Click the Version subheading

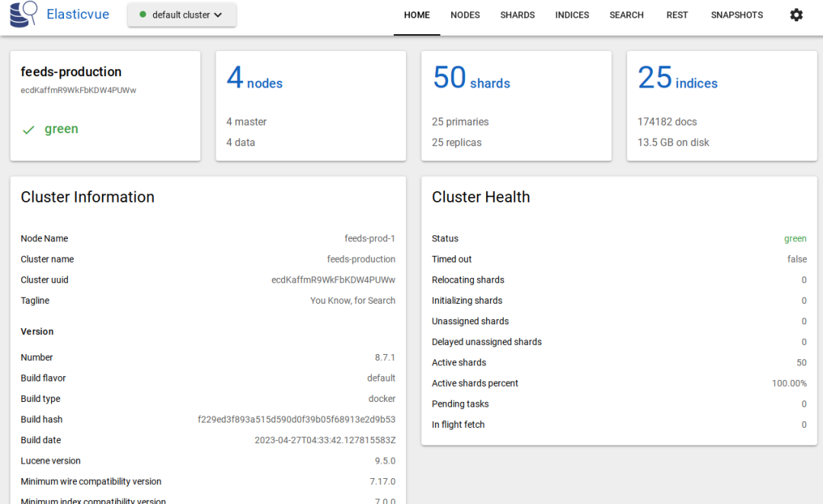[x=37, y=331]
